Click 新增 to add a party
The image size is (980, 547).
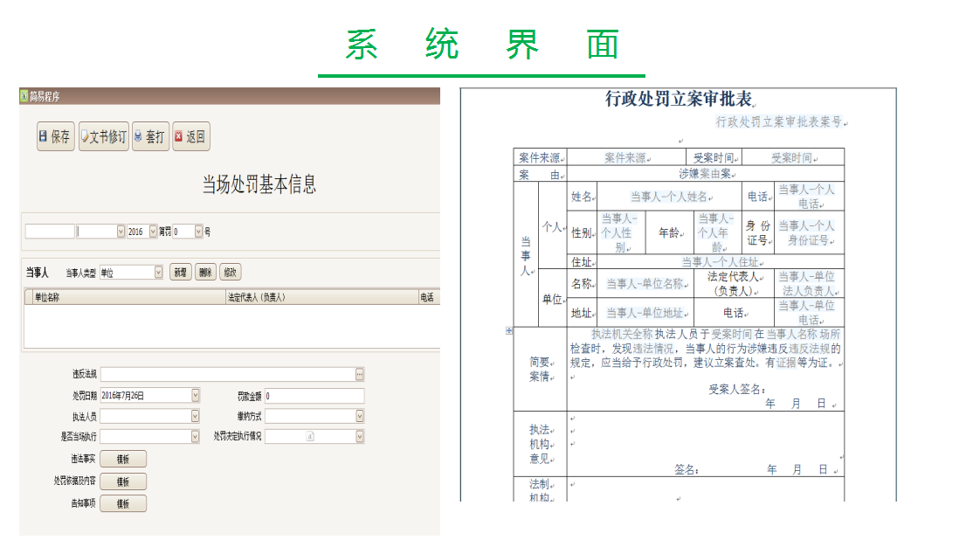[x=181, y=273]
